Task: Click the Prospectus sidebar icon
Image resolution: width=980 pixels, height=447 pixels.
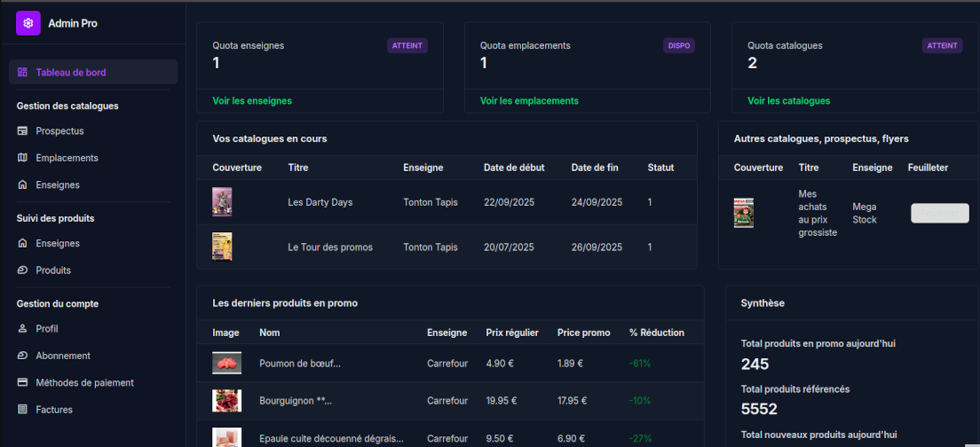Action: coord(22,131)
